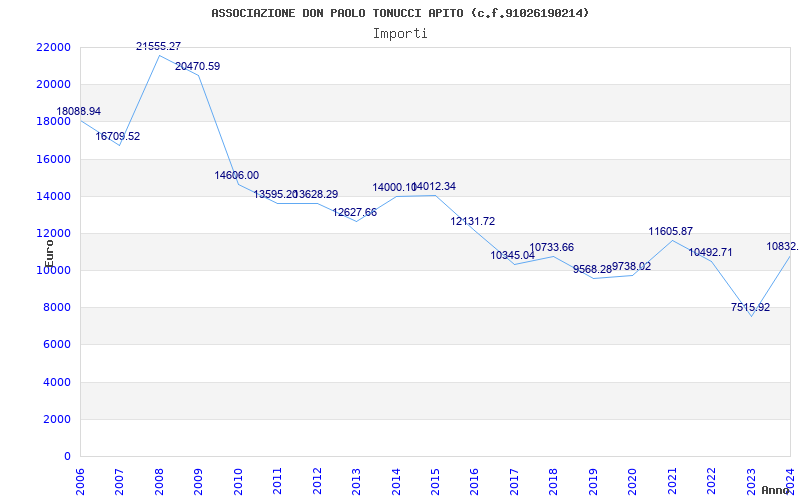Click the 2000 y-axis tick label
This screenshot has height=500, width=800.
[x=56, y=419]
